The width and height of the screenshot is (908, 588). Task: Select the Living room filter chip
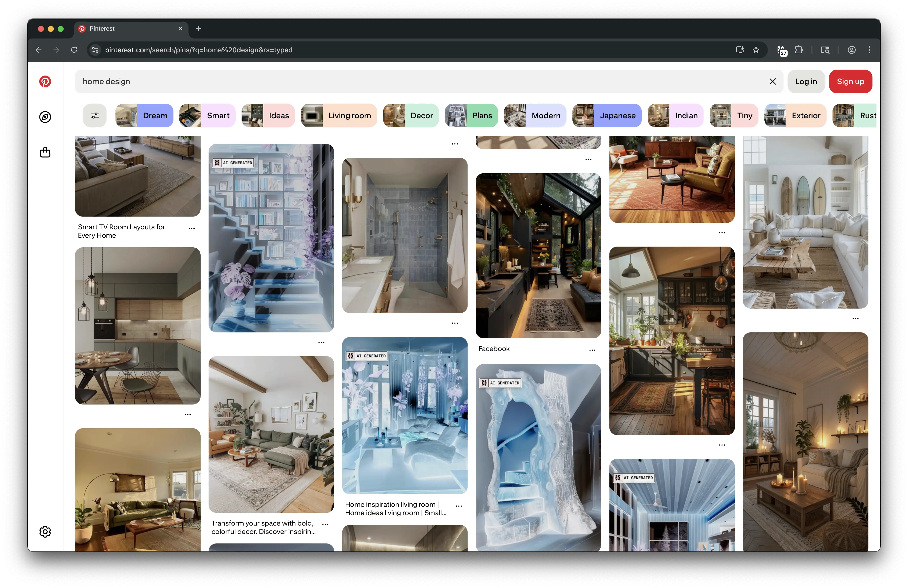coord(339,115)
